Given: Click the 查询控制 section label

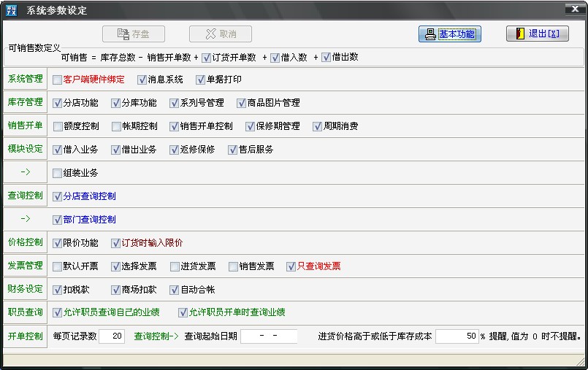Looking at the screenshot, I should [x=25, y=196].
